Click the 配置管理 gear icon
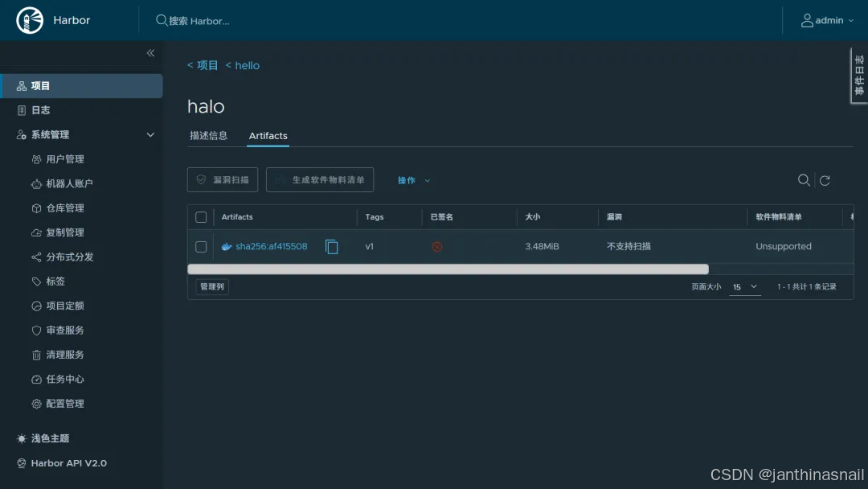 tap(36, 404)
